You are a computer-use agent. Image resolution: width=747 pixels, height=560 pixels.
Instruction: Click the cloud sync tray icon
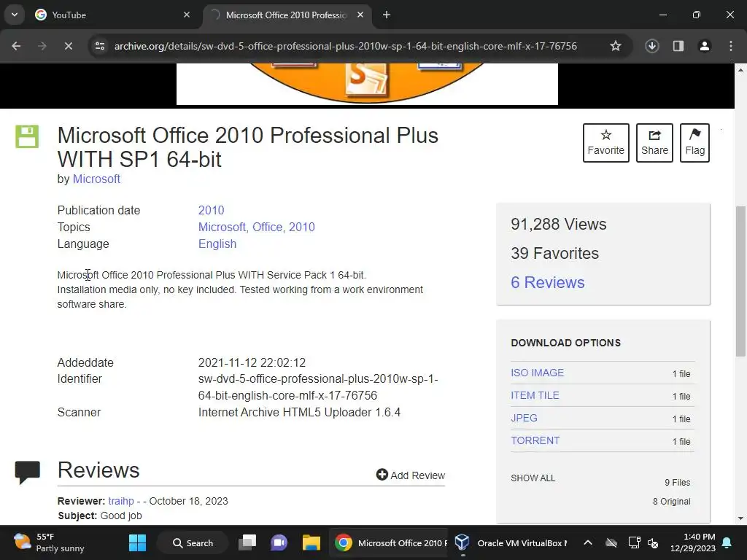[x=611, y=542]
